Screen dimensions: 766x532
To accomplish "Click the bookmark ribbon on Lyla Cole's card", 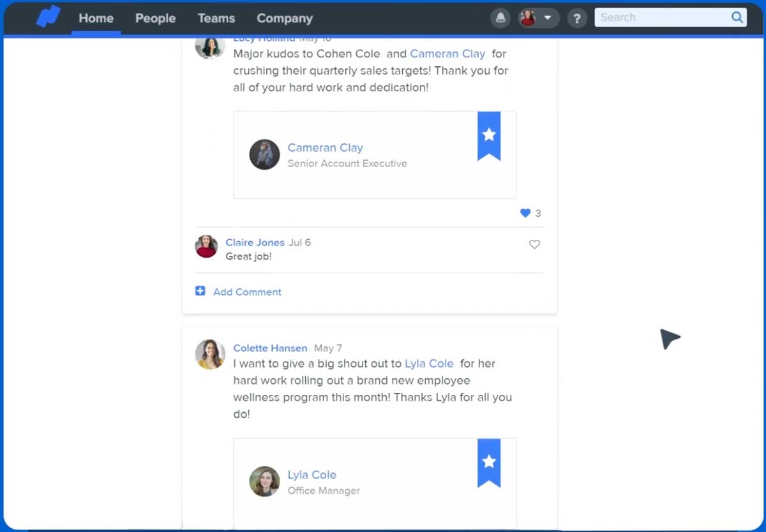I will click(x=489, y=462).
